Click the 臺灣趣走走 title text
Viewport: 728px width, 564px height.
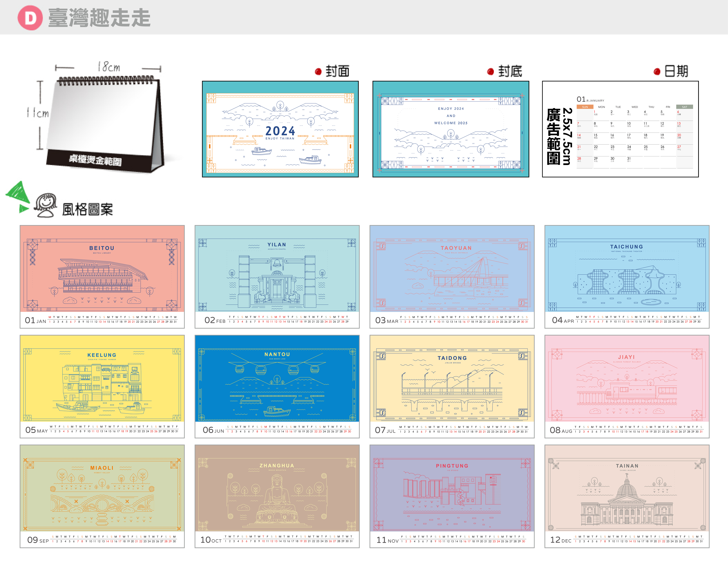[99, 18]
